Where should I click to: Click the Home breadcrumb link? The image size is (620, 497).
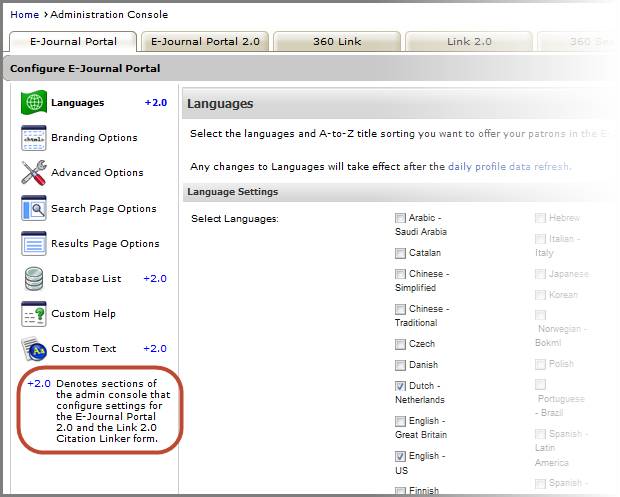coord(25,15)
